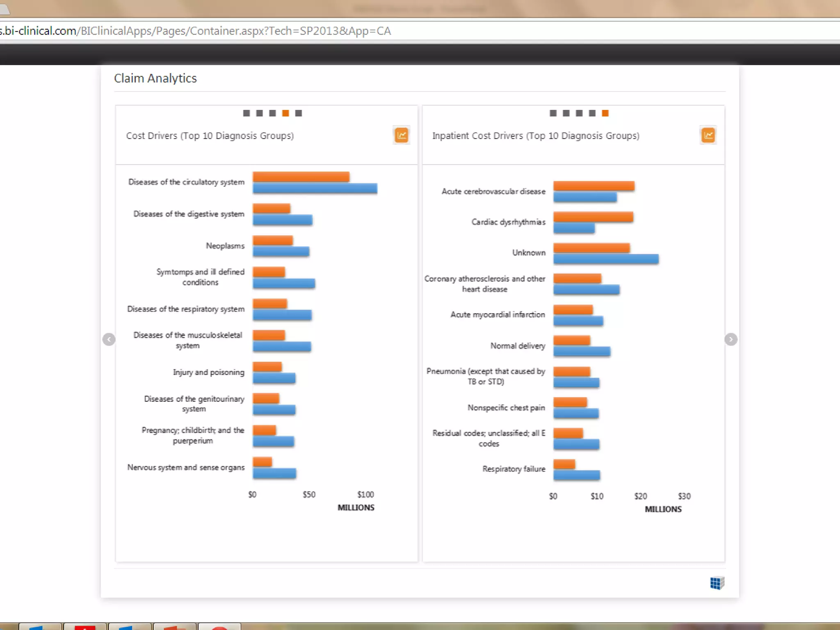Screen dimensions: 840x630
Task: Open the blue grid icon at bottom right
Action: pyautogui.click(x=717, y=583)
